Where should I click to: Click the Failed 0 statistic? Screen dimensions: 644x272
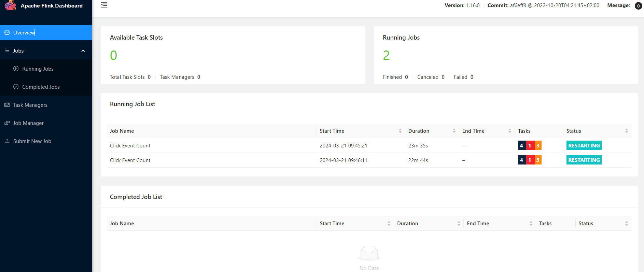[x=464, y=77]
